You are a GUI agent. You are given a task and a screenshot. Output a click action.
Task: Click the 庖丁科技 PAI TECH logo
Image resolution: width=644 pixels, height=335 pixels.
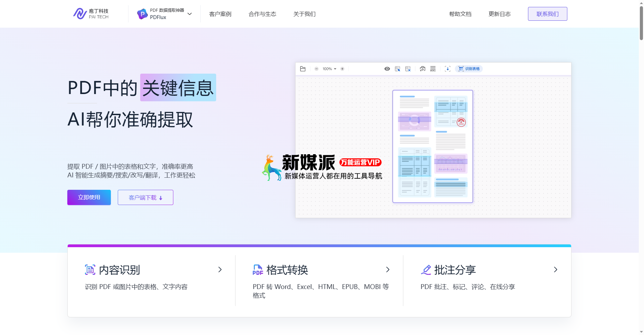tap(91, 14)
